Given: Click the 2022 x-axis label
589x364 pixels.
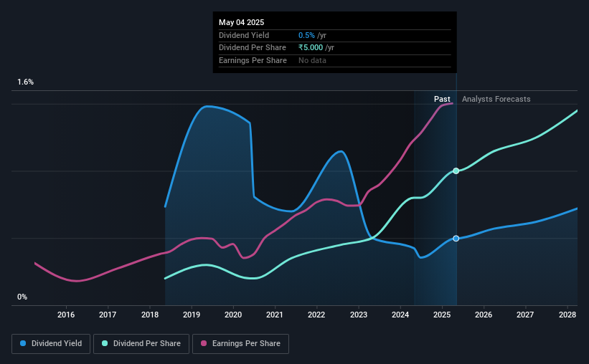Looking at the screenshot, I should click(316, 315).
